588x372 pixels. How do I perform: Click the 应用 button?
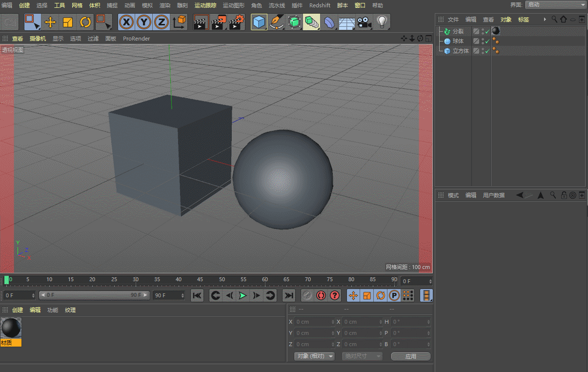(410, 356)
